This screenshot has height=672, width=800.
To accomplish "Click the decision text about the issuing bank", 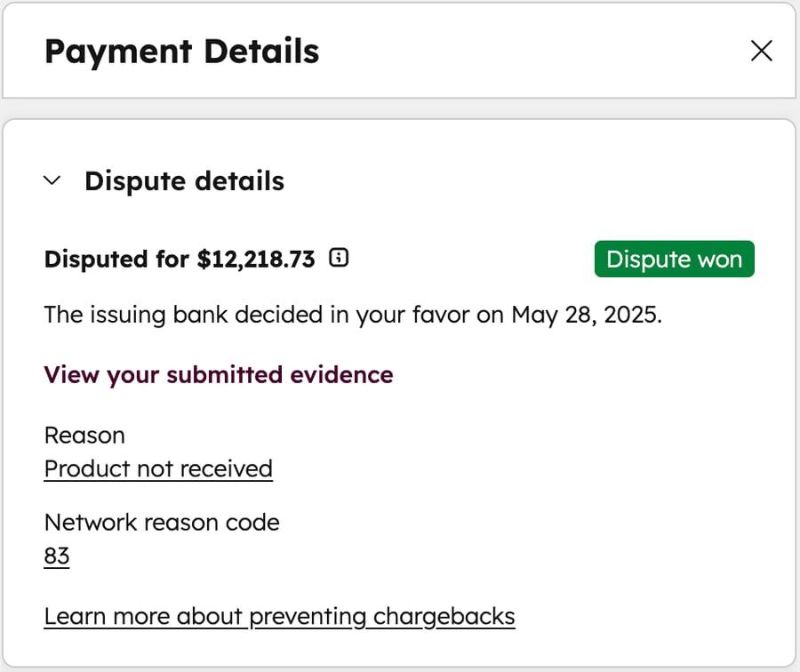I will (354, 315).
